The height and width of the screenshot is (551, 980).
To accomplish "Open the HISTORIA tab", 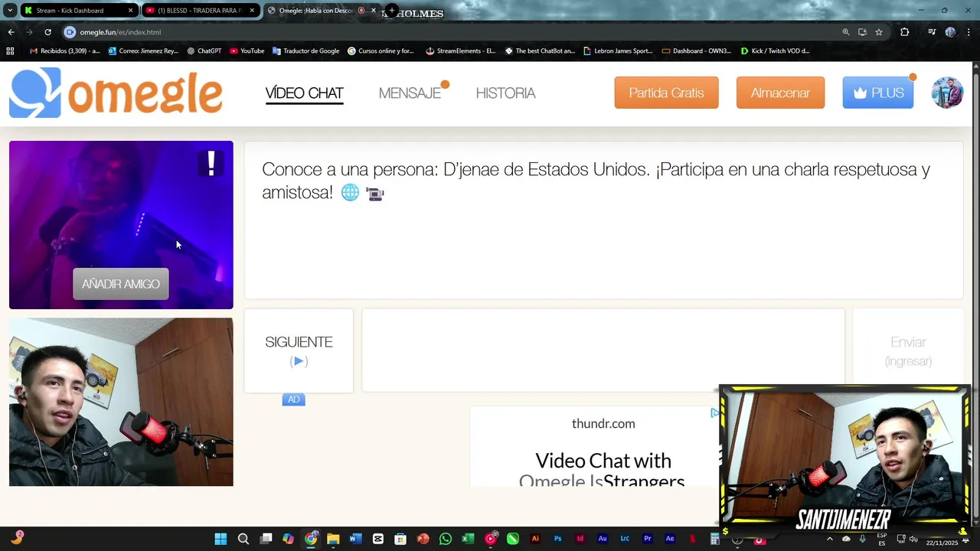I will [505, 93].
